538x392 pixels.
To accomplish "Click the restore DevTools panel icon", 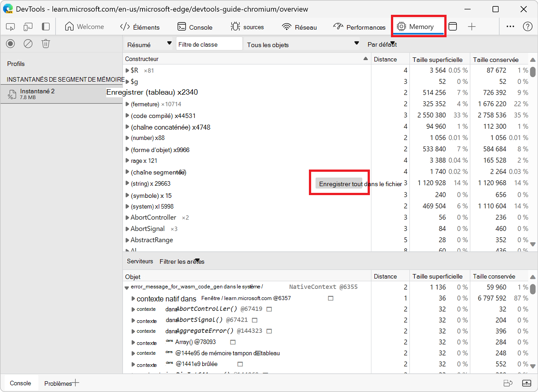I will pyautogui.click(x=453, y=26).
